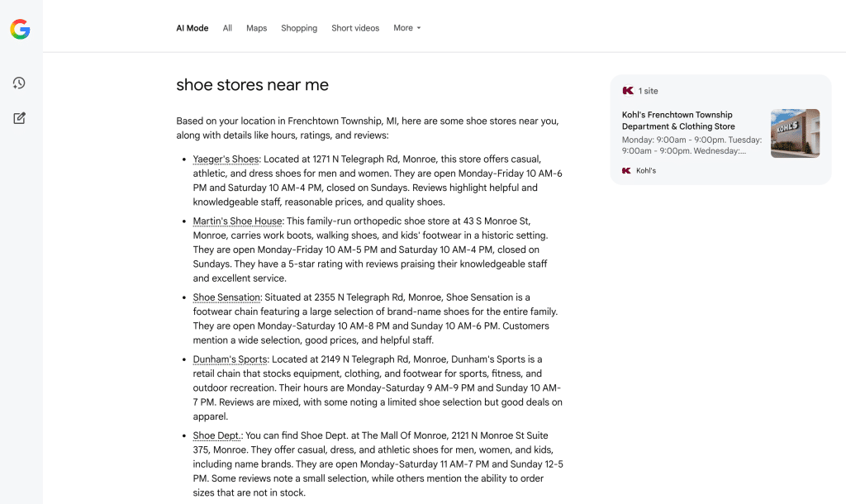Open Kohl's Frenchtown Township store title
The image size is (846, 504).
tap(678, 121)
